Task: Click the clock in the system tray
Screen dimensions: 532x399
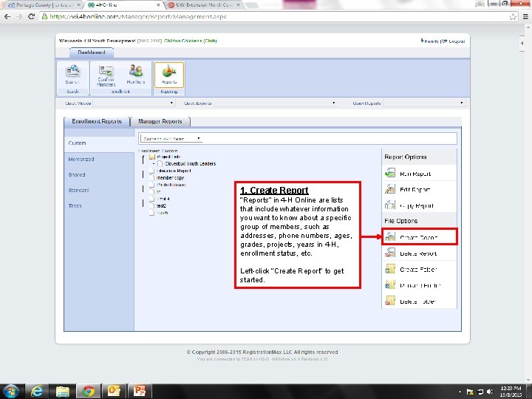Action: [x=511, y=392]
